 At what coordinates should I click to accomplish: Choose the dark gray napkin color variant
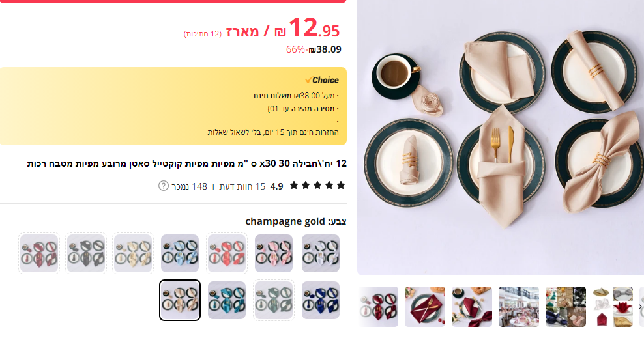tap(86, 253)
